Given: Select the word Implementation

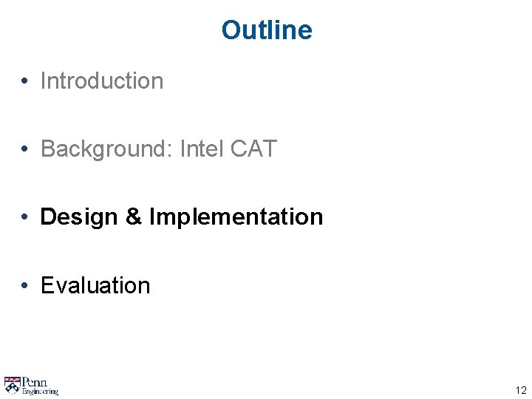Looking at the screenshot, I should coord(236,216).
